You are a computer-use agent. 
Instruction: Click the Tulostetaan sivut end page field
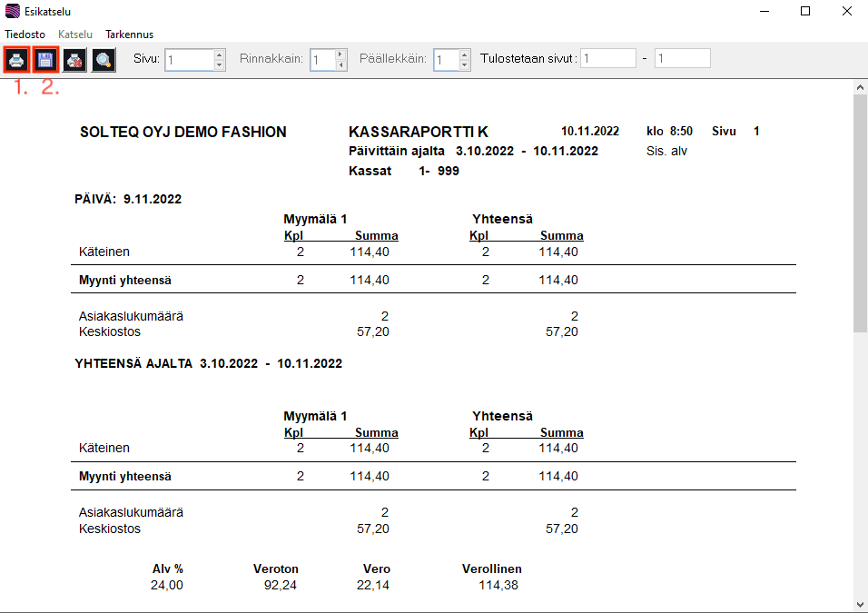click(x=682, y=59)
